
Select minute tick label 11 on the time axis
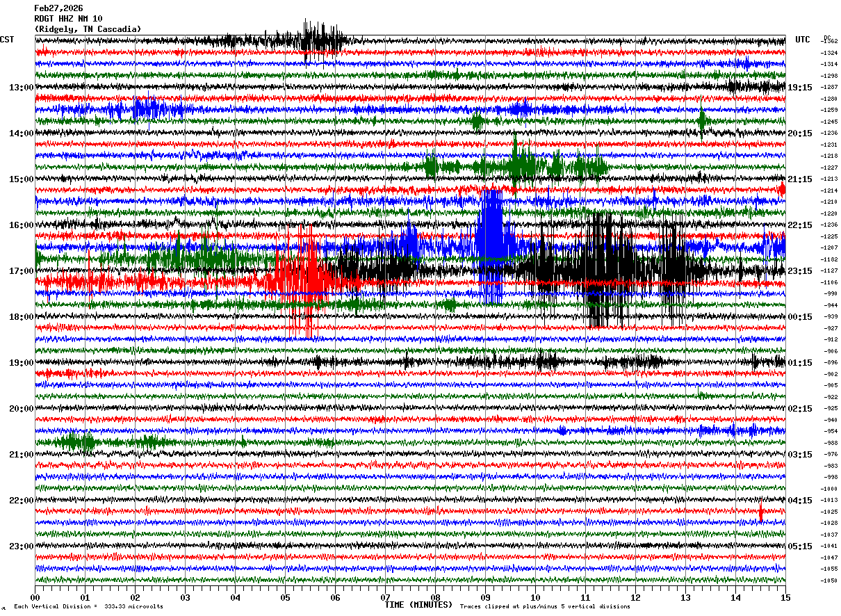coord(585,597)
